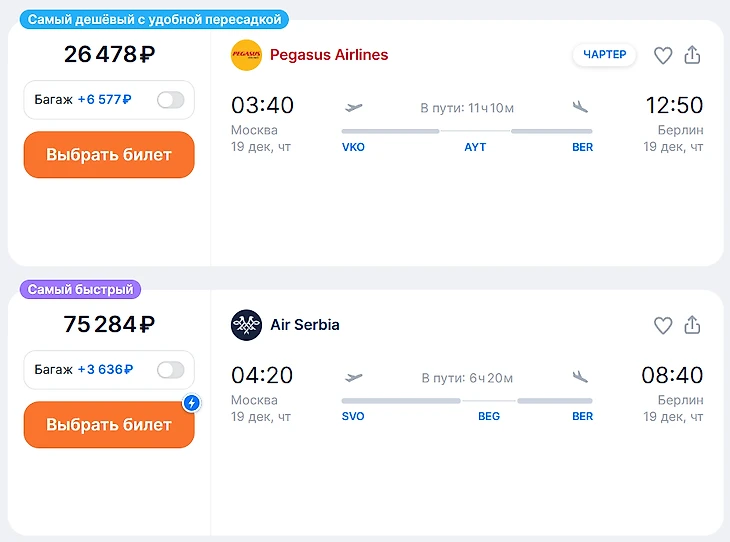The height and width of the screenshot is (542, 730).
Task: Click the lightning bolt badge icon
Action: pyautogui.click(x=192, y=403)
